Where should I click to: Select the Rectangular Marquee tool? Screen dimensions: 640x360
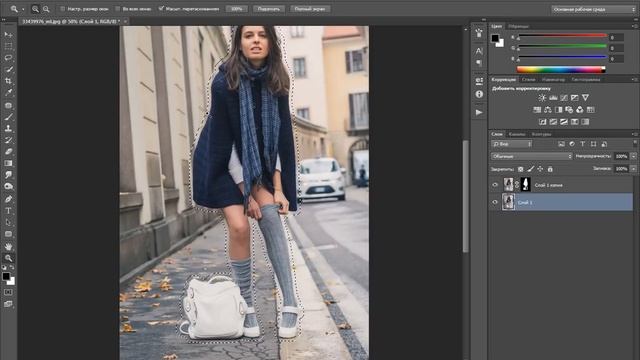point(8,46)
